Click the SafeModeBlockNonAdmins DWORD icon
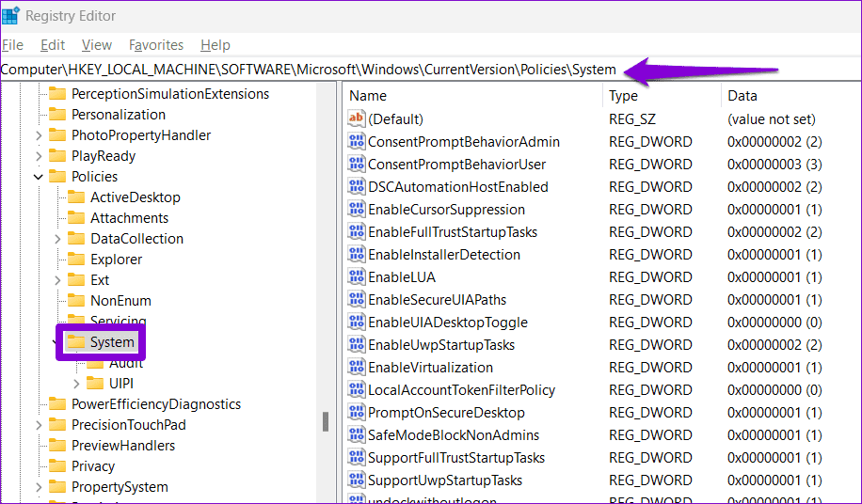862x504 pixels. click(x=357, y=434)
